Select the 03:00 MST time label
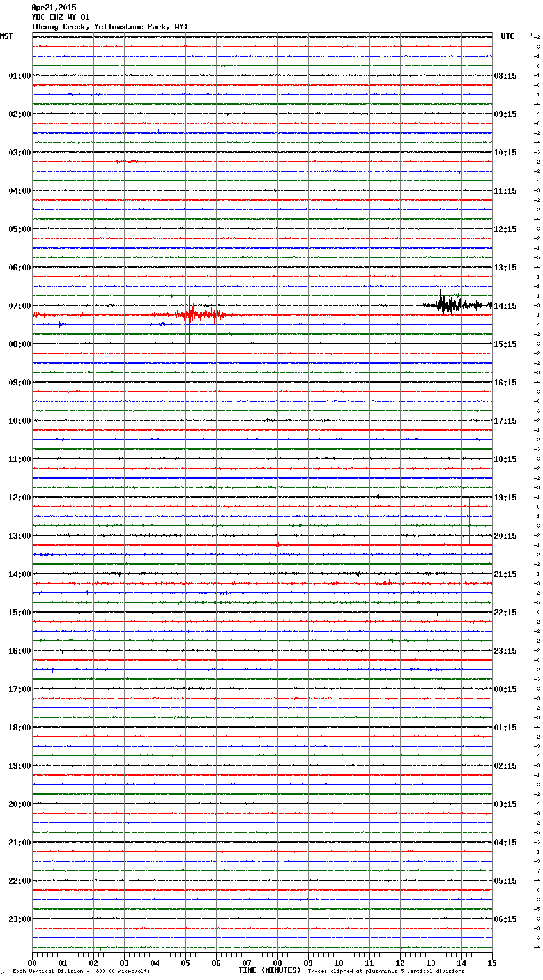This screenshot has width=543, height=980. 20,153
